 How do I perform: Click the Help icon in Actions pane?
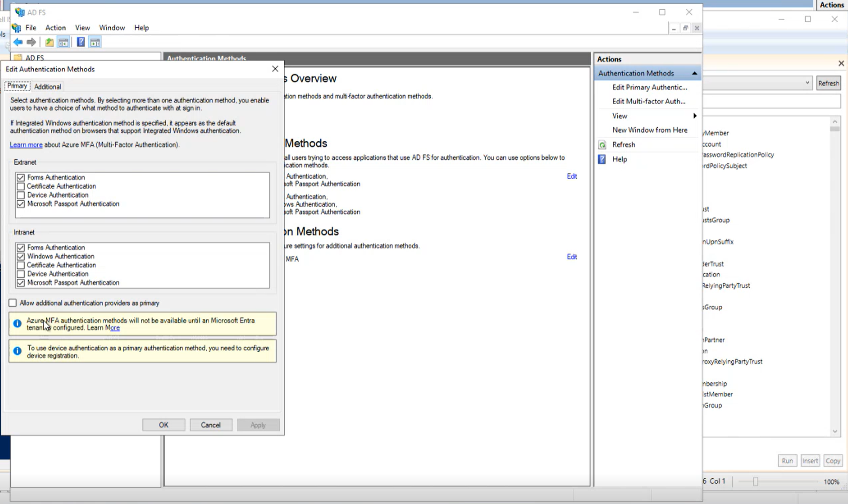coord(602,159)
